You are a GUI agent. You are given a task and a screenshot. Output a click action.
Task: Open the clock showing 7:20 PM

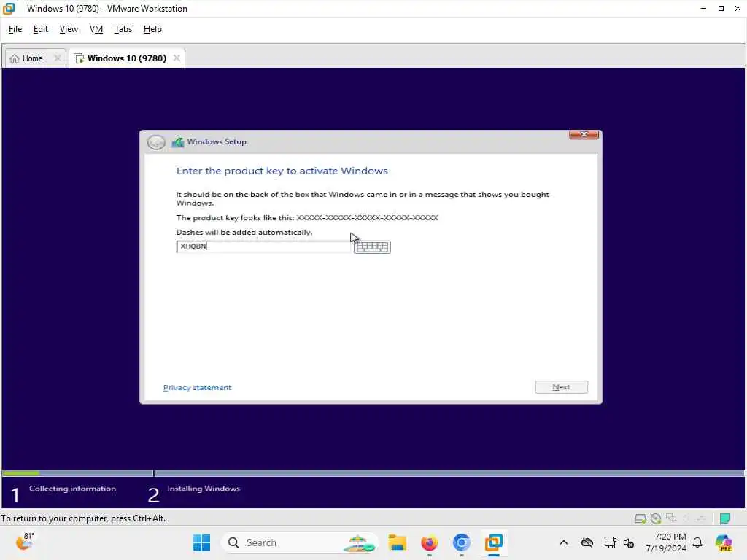coord(666,542)
